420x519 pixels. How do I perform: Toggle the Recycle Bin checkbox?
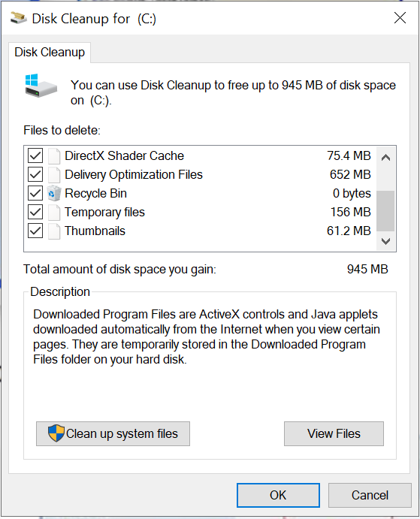pos(35,193)
